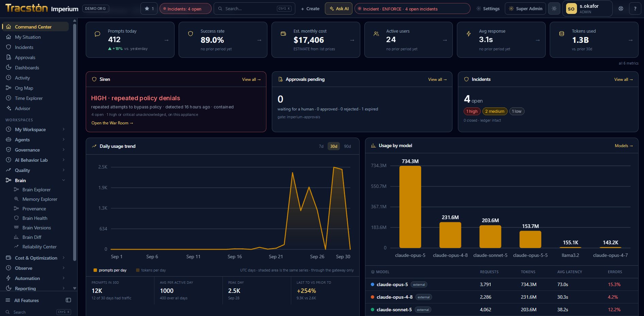Collapse sidebar using the panel icon
644x316 pixels.
click(68, 300)
